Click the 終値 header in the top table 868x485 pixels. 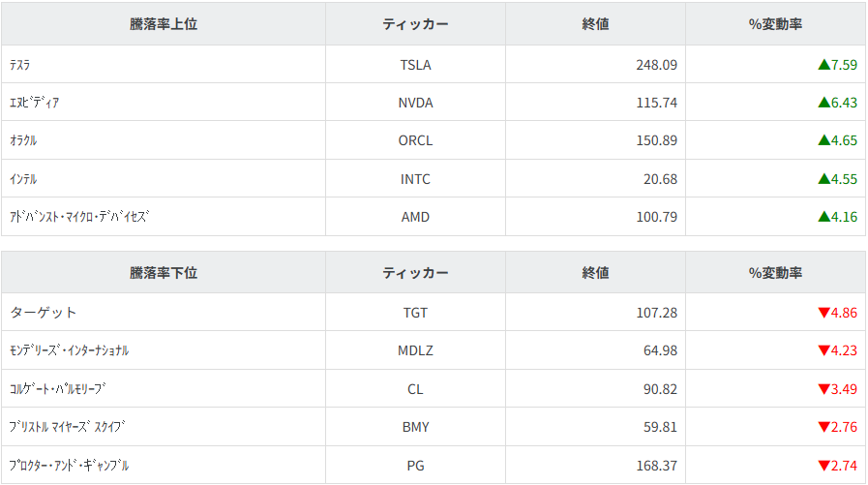pyautogui.click(x=595, y=24)
